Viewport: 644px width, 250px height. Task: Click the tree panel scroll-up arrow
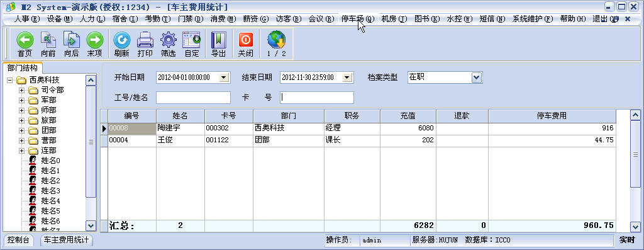click(91, 80)
